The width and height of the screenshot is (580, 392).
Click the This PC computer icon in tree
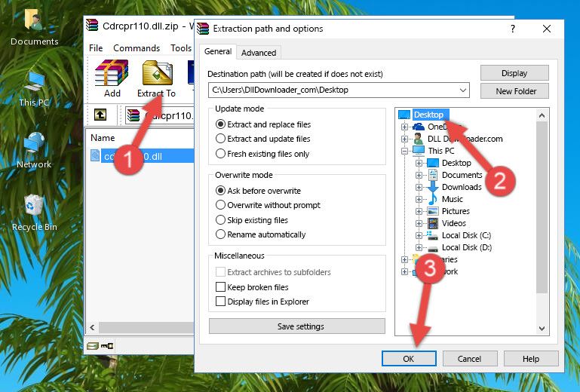[x=419, y=151]
